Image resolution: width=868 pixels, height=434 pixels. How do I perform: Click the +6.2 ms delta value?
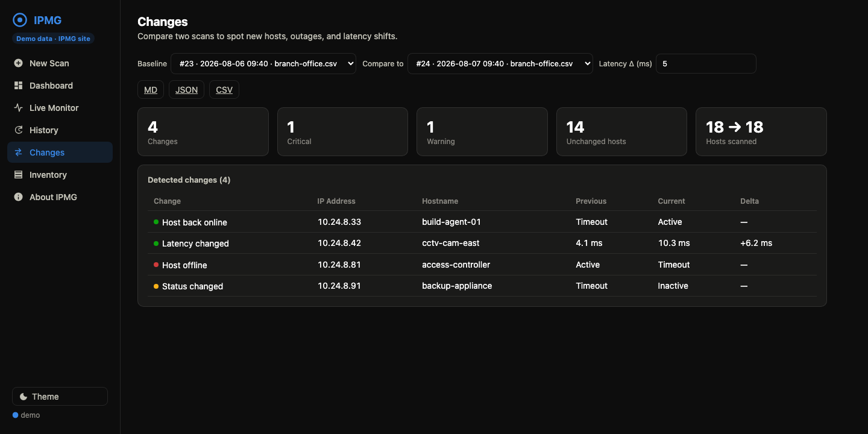(756, 243)
